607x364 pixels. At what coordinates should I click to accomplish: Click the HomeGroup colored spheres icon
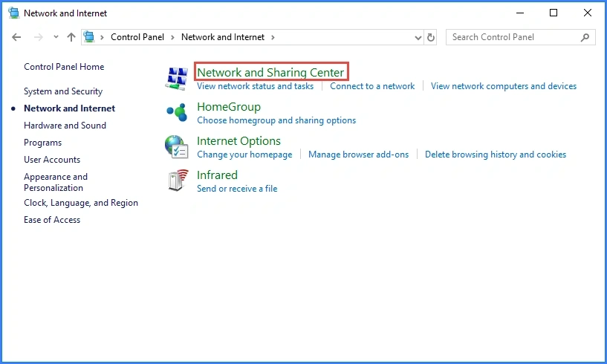[177, 112]
